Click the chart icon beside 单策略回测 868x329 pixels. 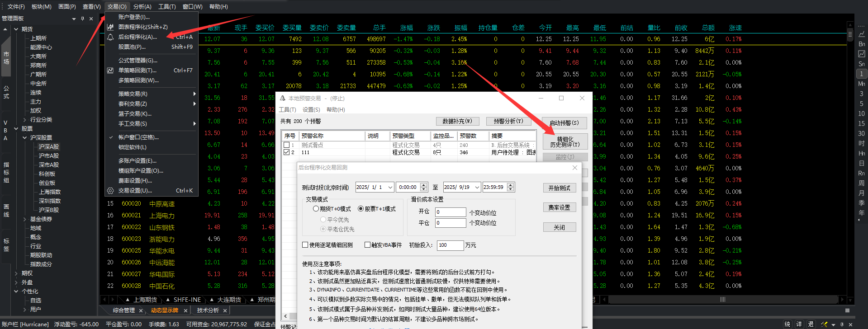coord(110,70)
